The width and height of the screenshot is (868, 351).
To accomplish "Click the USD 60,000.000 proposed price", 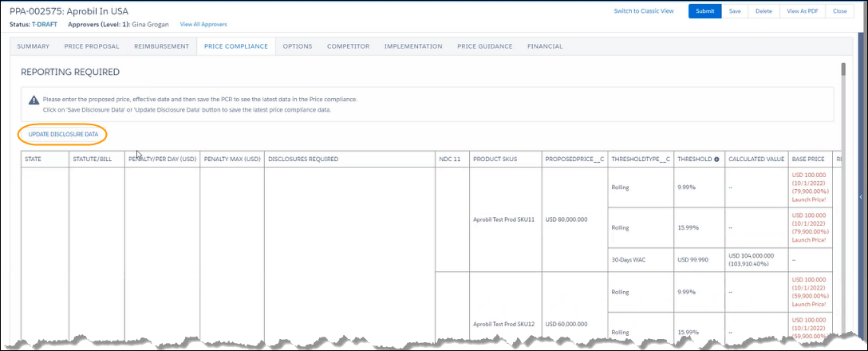I will [566, 324].
